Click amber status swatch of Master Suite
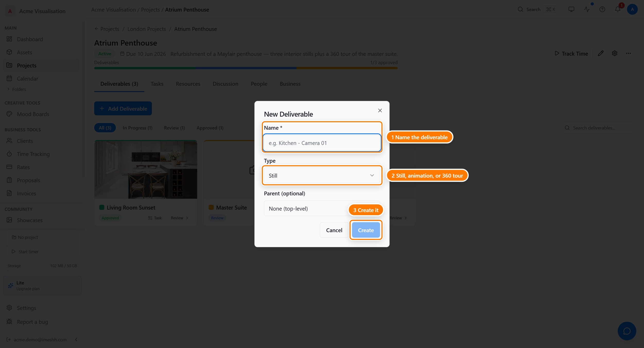Screen dimensions: 644x348 tap(211, 207)
